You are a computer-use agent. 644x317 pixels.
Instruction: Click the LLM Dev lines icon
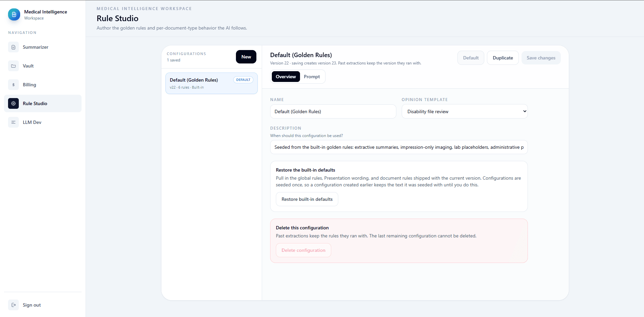[x=13, y=122]
